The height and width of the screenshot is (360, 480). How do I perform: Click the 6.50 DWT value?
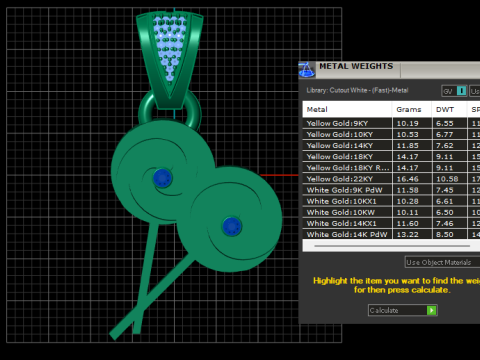click(445, 212)
